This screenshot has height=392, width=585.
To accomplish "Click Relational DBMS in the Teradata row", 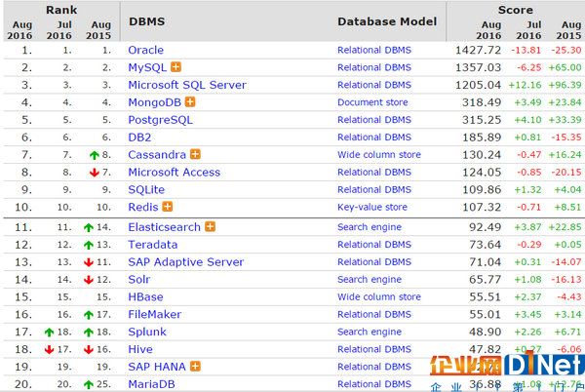I will pos(374,245).
